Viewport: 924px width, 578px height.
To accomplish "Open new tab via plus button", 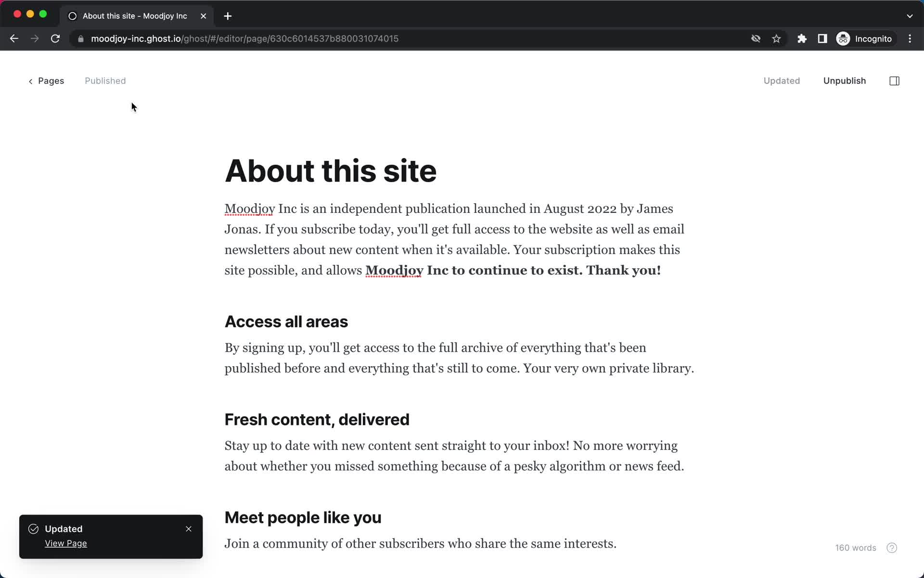I will point(228,16).
